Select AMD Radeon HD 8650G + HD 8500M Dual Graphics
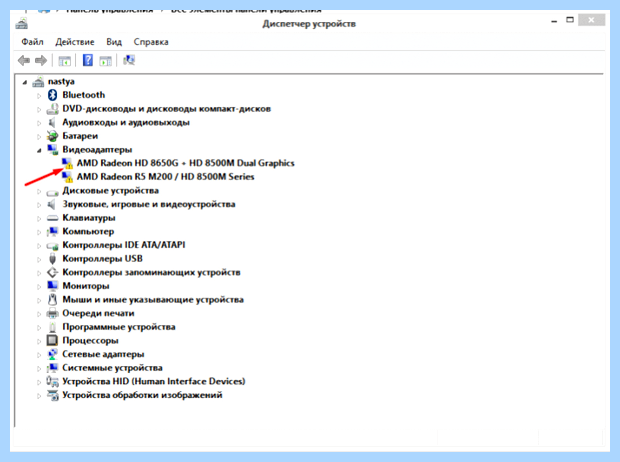 [185, 163]
